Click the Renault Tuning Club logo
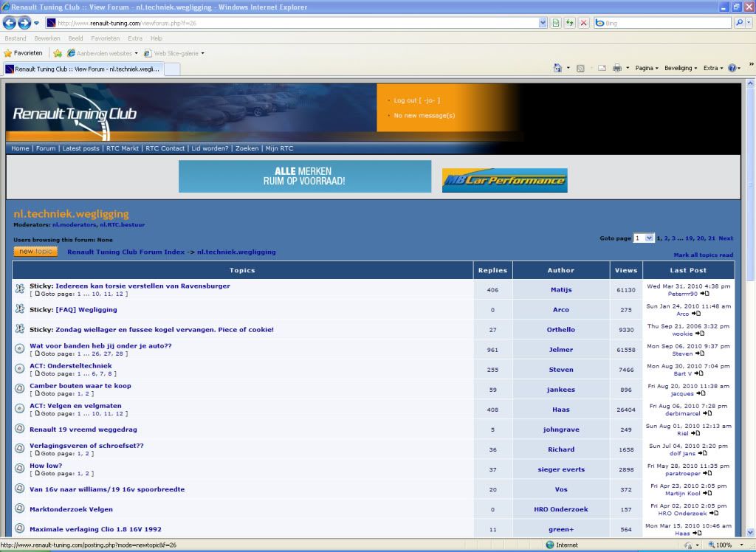Viewport: 756px width, 552px height. [x=75, y=114]
